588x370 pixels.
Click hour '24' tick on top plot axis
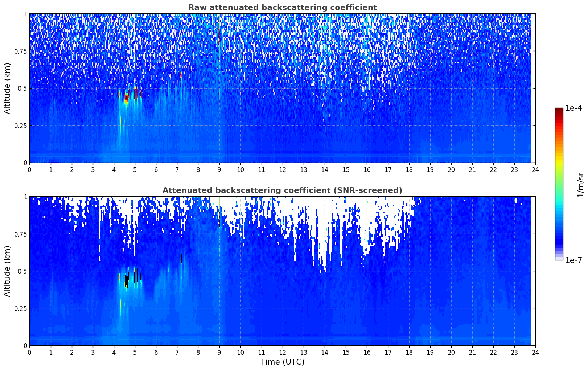[x=535, y=169]
